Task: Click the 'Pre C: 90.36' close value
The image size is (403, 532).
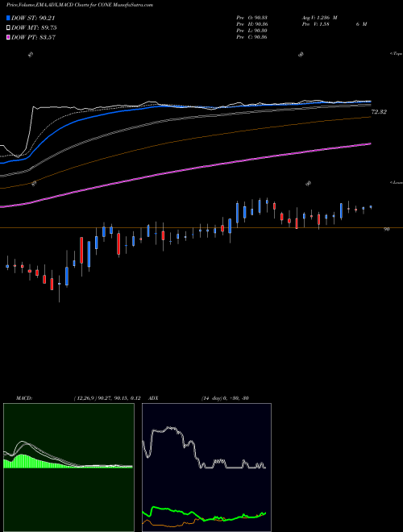Action: click(251, 37)
